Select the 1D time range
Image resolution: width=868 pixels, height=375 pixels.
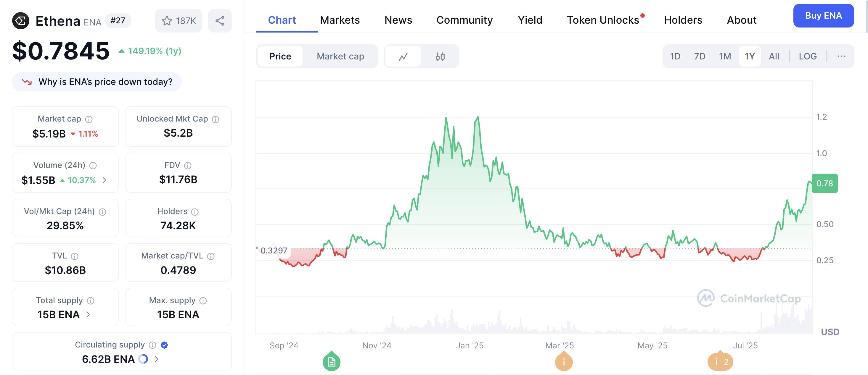[x=675, y=56]
